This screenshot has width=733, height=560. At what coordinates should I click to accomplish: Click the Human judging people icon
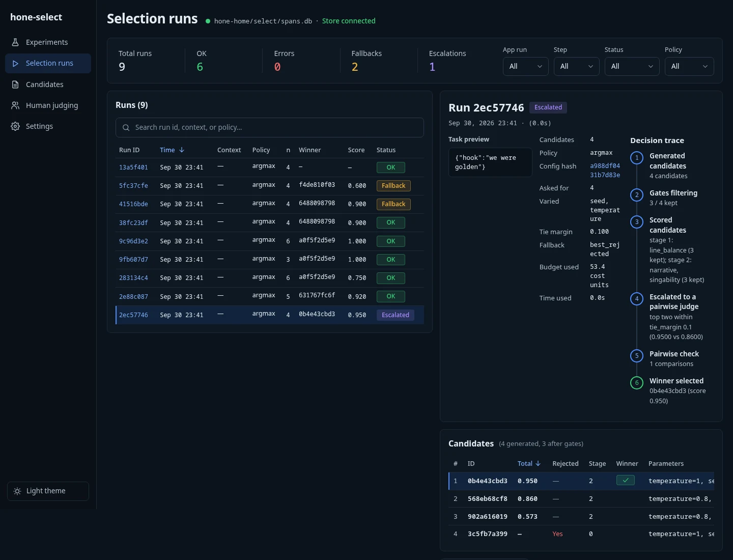pyautogui.click(x=15, y=105)
